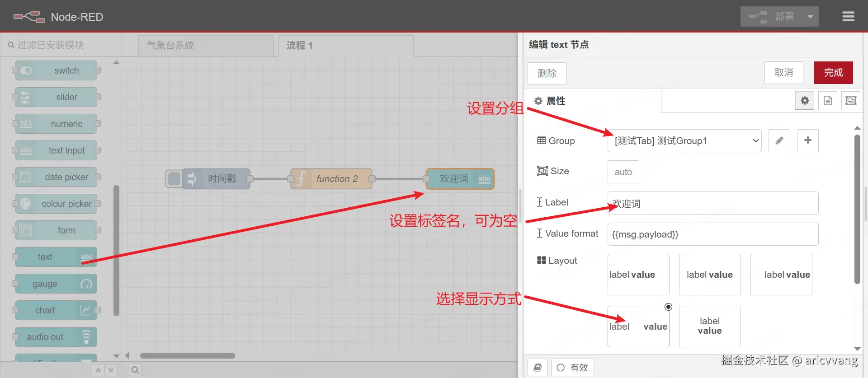Click the edit panel vertical scrollbar
This screenshot has height=378, width=868.
coord(857,209)
